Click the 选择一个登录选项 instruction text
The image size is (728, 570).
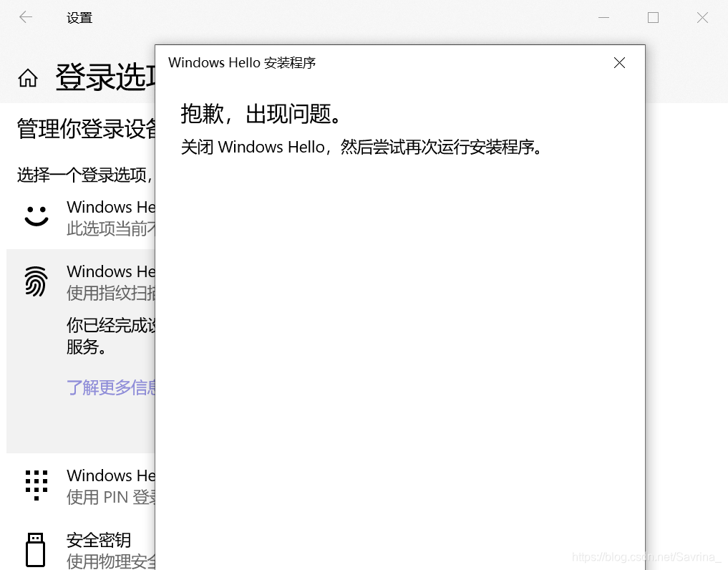click(x=84, y=175)
